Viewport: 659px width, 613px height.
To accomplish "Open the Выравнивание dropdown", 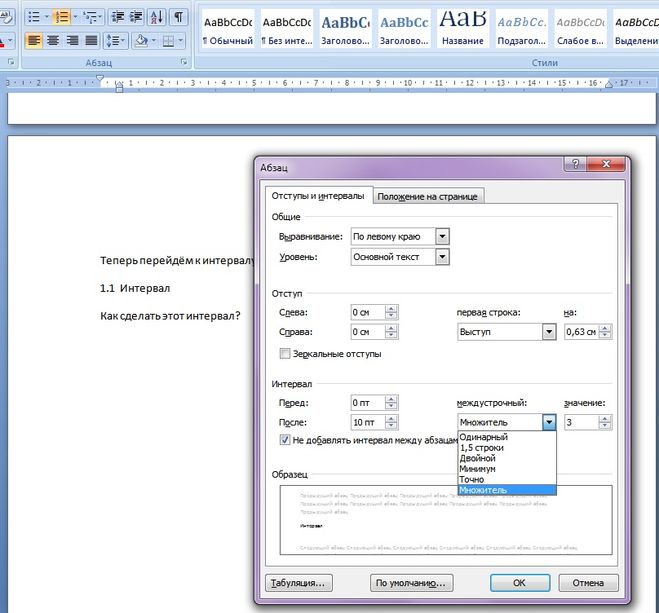I will 442,236.
